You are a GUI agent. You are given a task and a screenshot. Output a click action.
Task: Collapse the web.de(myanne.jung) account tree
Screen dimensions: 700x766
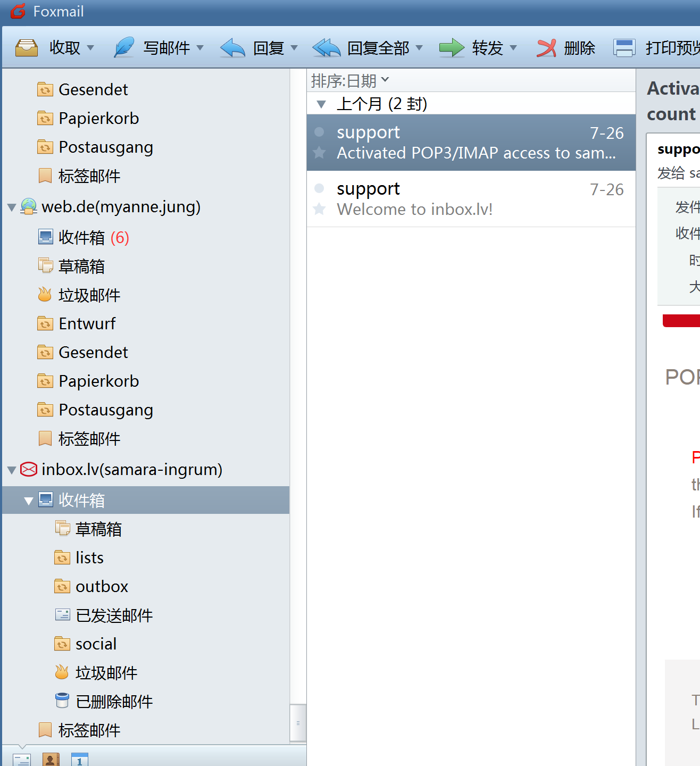tap(12, 207)
